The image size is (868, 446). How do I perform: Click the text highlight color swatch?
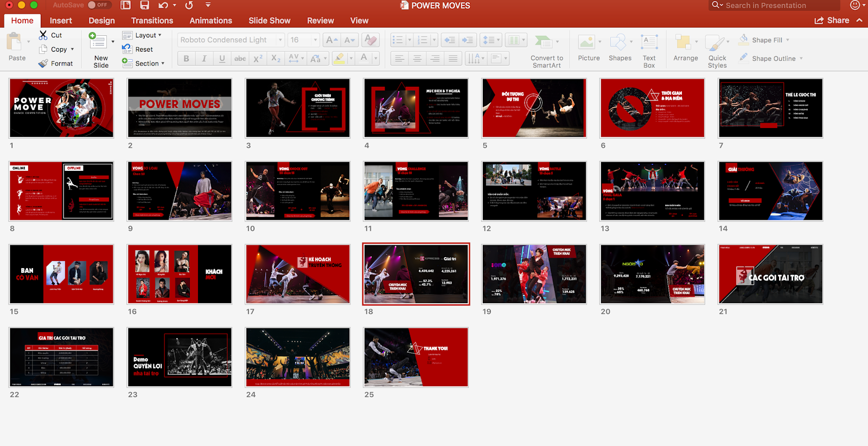coord(339,59)
